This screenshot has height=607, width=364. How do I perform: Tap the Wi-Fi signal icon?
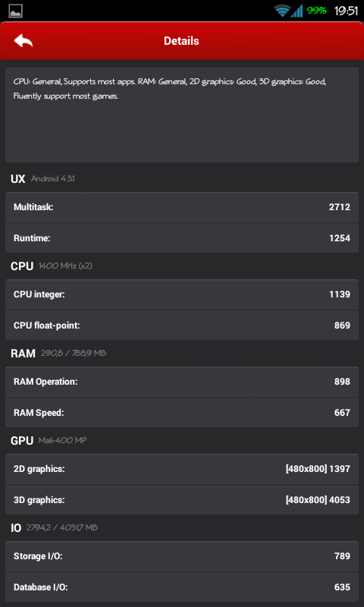tap(282, 11)
